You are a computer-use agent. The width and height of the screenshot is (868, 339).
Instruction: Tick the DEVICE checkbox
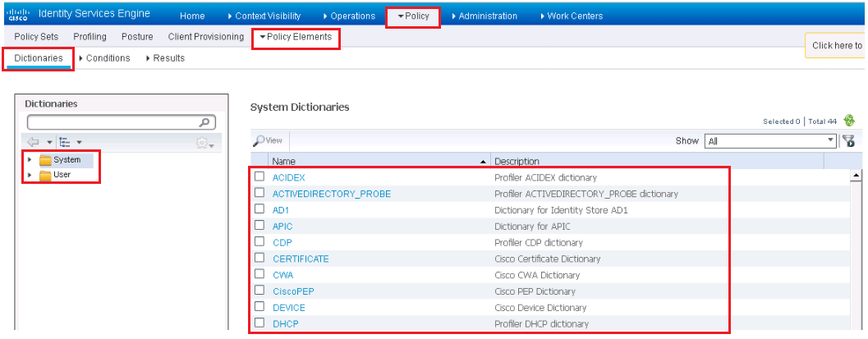[259, 306]
